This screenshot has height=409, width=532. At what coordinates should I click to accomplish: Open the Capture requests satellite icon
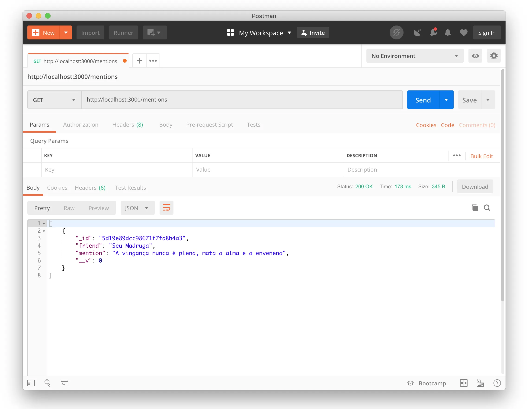point(417,32)
